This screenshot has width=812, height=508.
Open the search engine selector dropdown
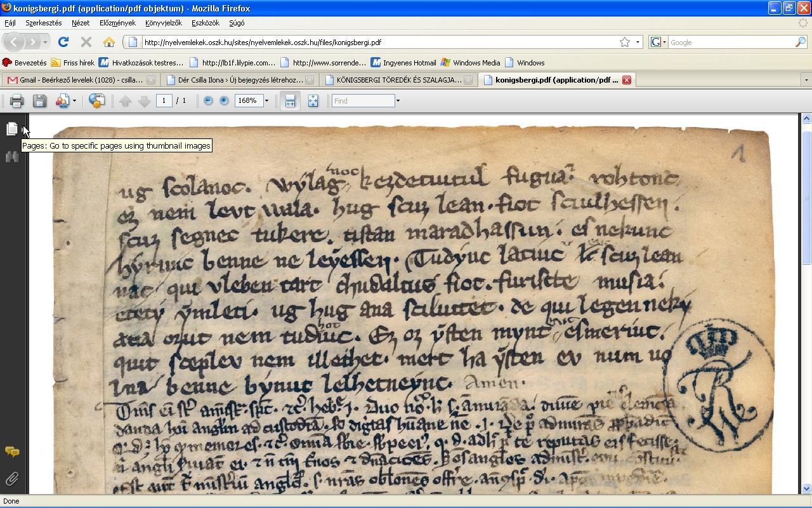(x=664, y=43)
